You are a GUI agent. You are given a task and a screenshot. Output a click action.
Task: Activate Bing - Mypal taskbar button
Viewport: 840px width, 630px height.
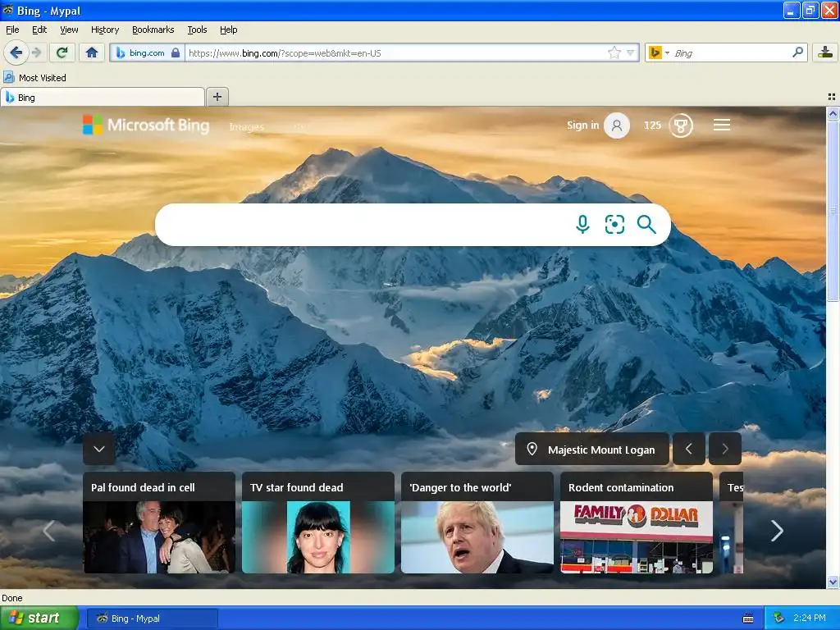click(152, 619)
